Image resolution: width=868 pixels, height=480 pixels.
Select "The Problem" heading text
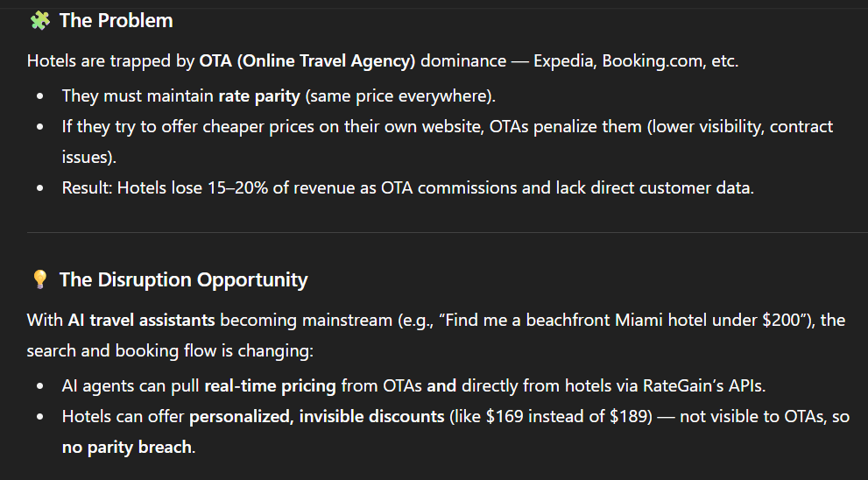click(116, 20)
